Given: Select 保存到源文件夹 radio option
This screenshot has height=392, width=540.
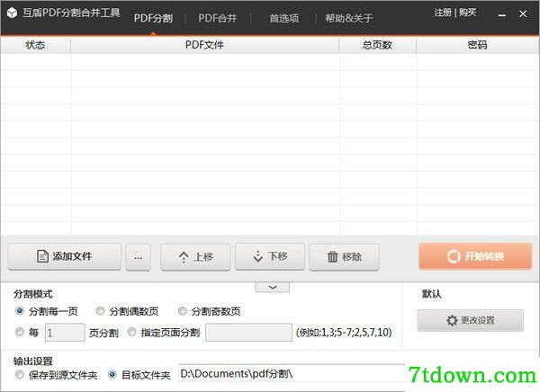Looking at the screenshot, I should 20,374.
